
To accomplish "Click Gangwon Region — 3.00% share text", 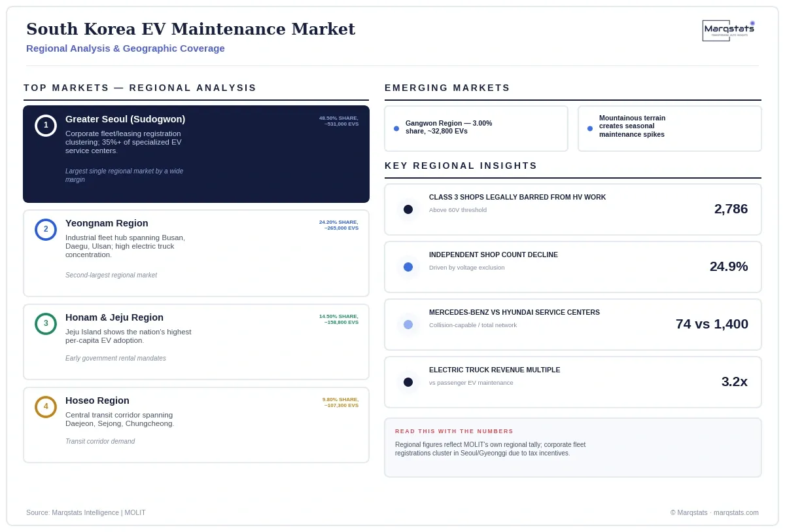I will (x=449, y=127).
